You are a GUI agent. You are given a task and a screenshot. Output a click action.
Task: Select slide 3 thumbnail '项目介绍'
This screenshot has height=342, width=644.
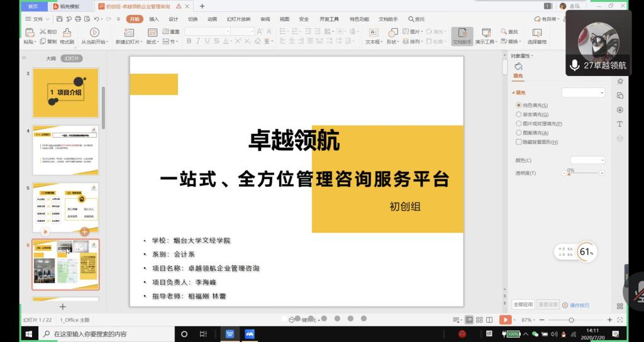click(x=65, y=93)
